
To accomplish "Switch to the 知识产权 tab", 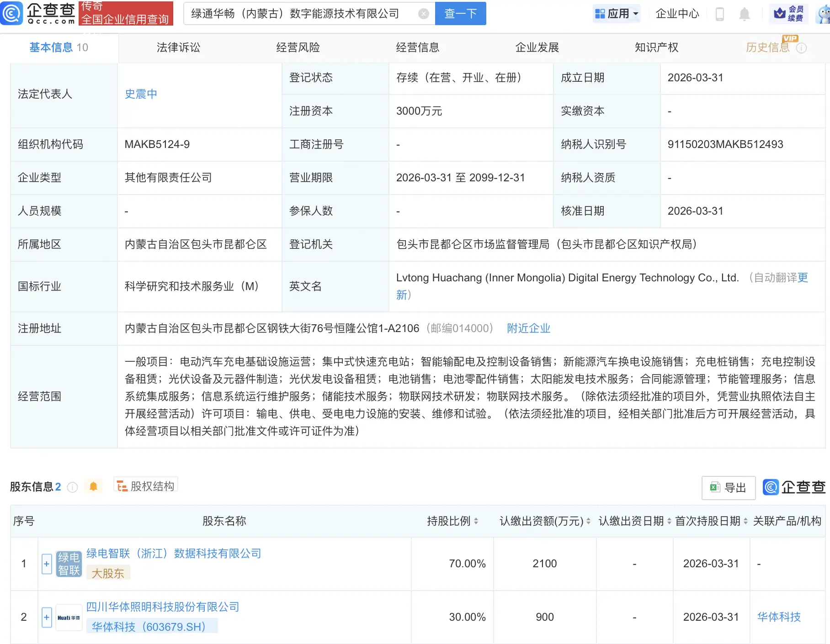I will 655,47.
